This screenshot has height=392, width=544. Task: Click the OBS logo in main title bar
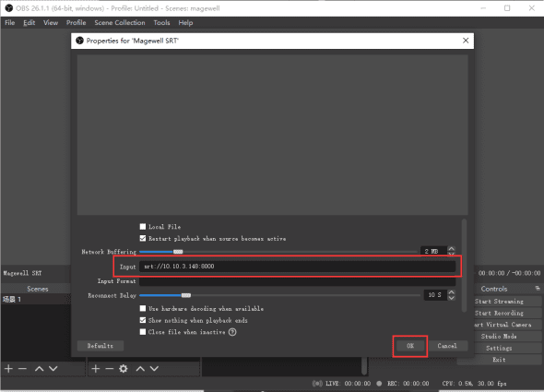click(8, 8)
